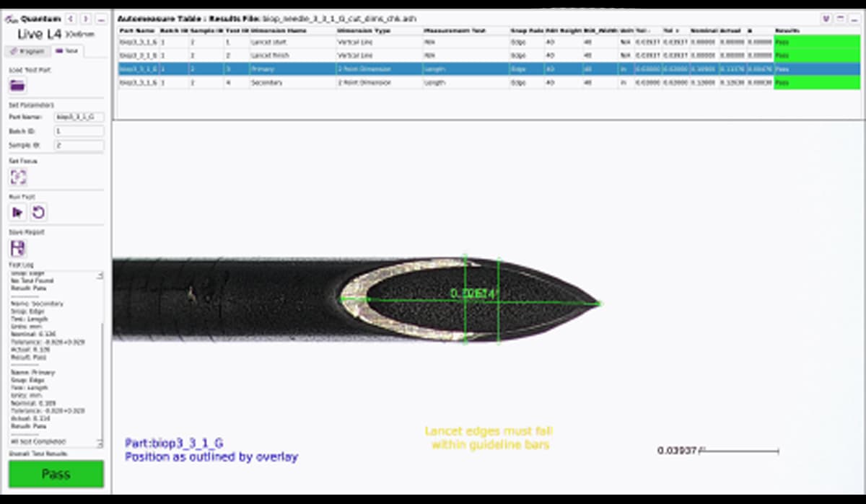The image size is (866, 504).
Task: Click the Sample ID input field
Action: coord(79,146)
